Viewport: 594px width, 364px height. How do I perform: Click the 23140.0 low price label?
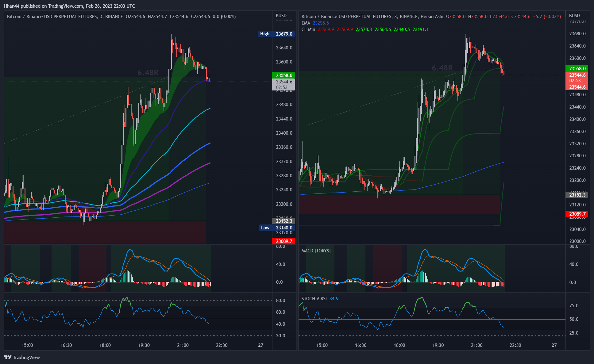[284, 228]
